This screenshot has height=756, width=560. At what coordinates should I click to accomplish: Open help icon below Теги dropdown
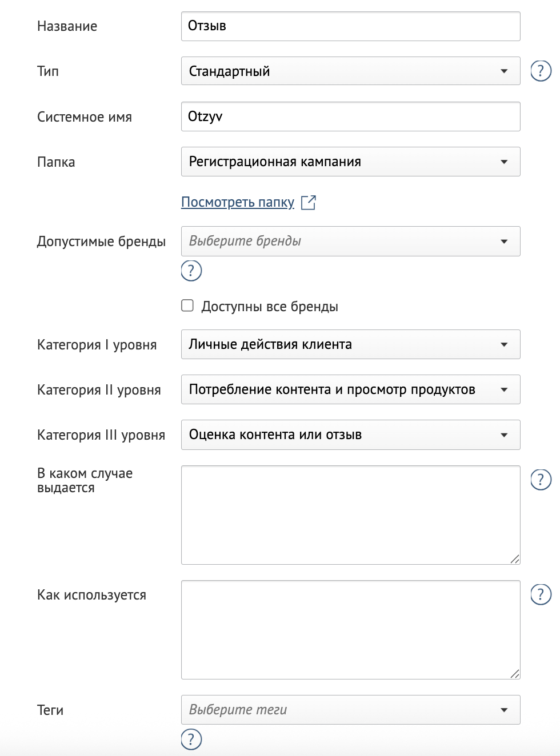coord(191,739)
